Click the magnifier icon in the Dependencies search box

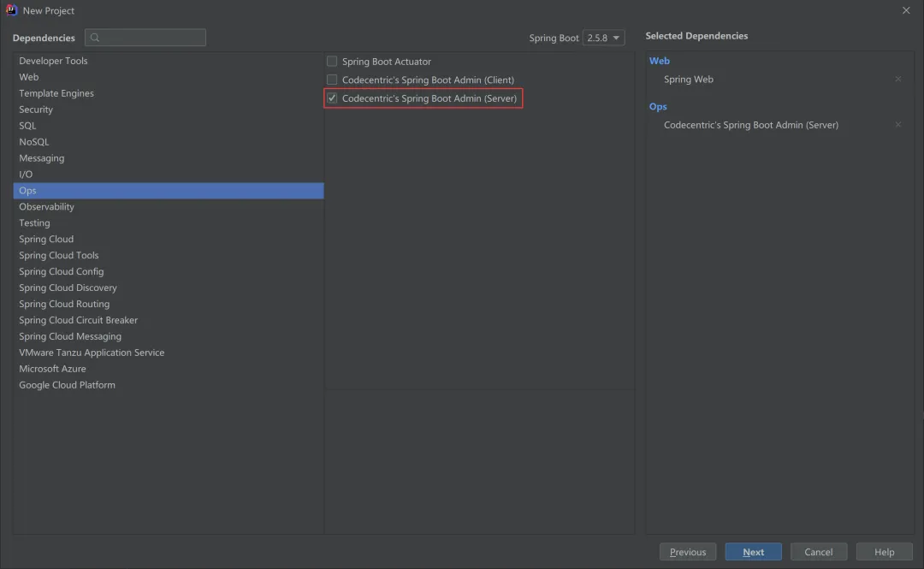tap(93, 38)
